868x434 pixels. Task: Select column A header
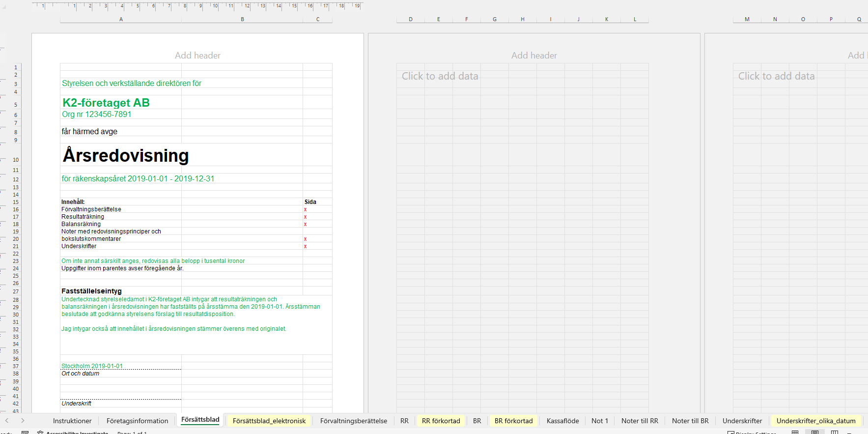121,19
